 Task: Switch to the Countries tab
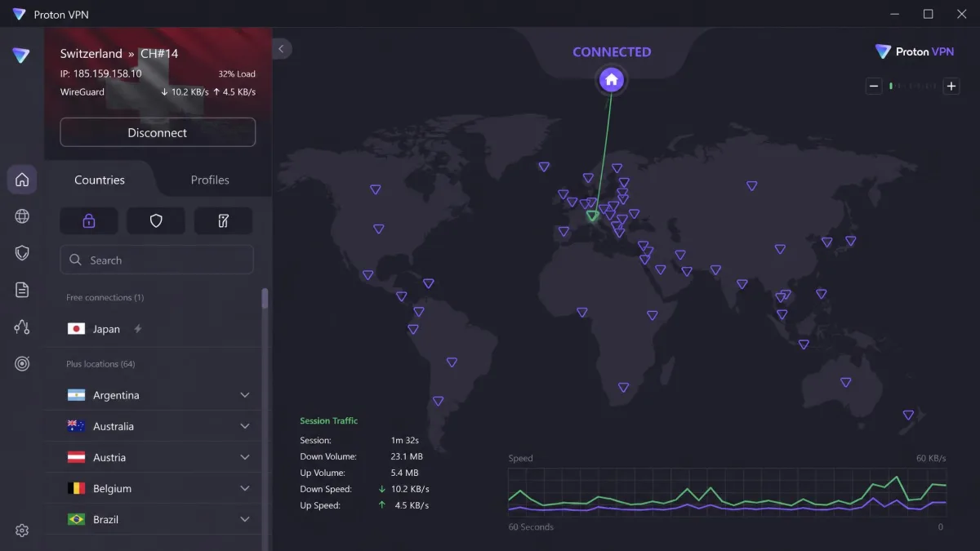pos(100,180)
